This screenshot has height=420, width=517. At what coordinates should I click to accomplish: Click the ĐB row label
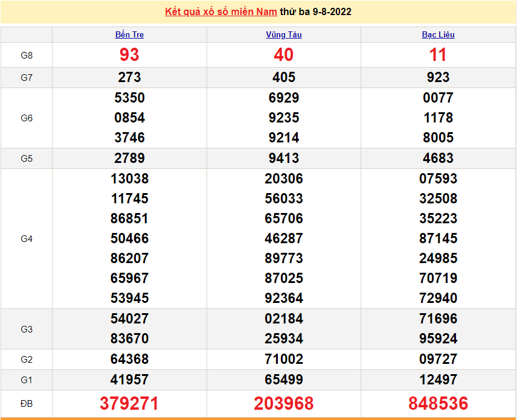tap(27, 403)
